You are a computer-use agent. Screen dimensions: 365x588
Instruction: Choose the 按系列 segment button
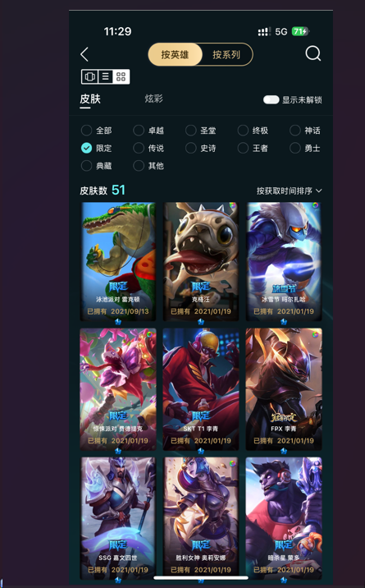click(x=226, y=55)
